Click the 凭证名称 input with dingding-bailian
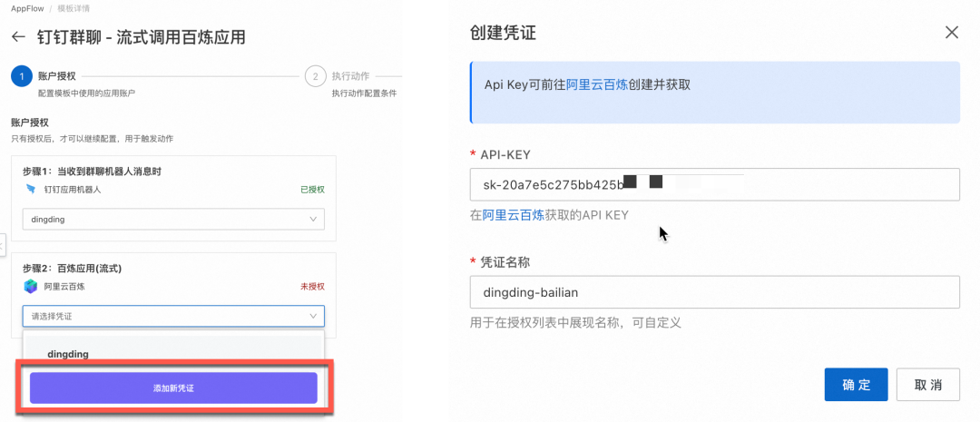This screenshot has height=422, width=980. 714,292
